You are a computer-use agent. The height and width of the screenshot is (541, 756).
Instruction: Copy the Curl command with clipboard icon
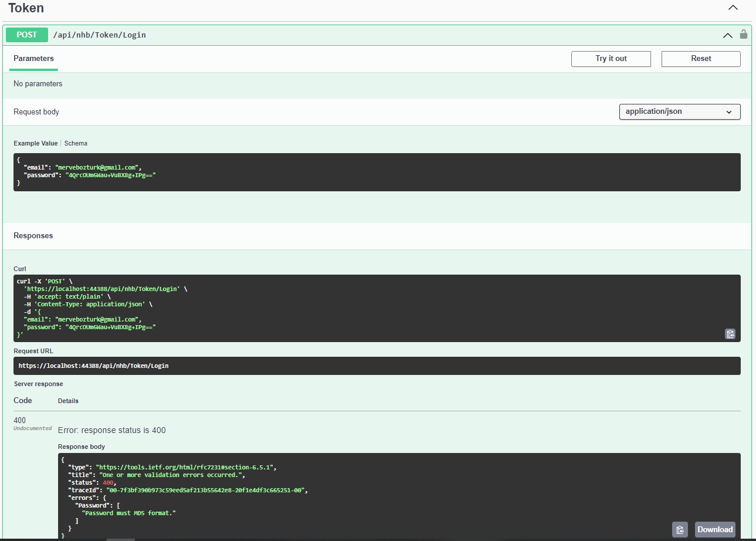[x=730, y=333]
